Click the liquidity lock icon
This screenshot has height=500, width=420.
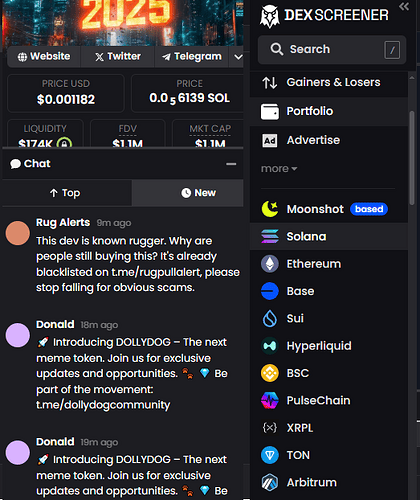pyautogui.click(x=64, y=143)
